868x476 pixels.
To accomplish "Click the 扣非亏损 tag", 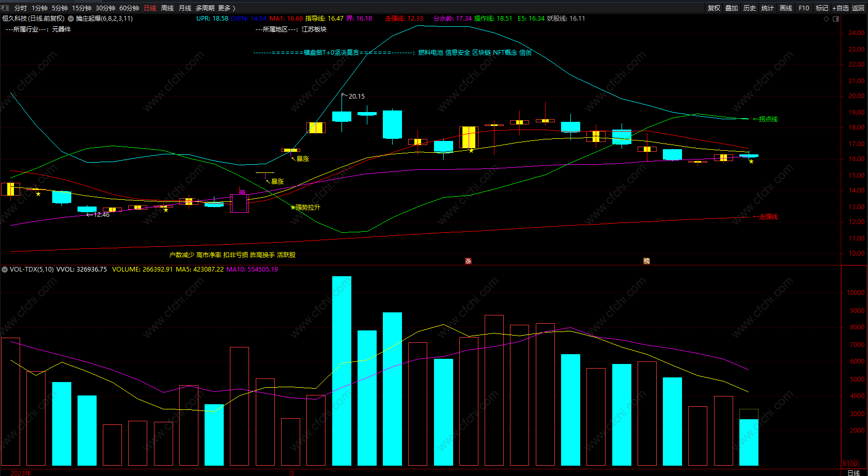I will click(x=236, y=255).
